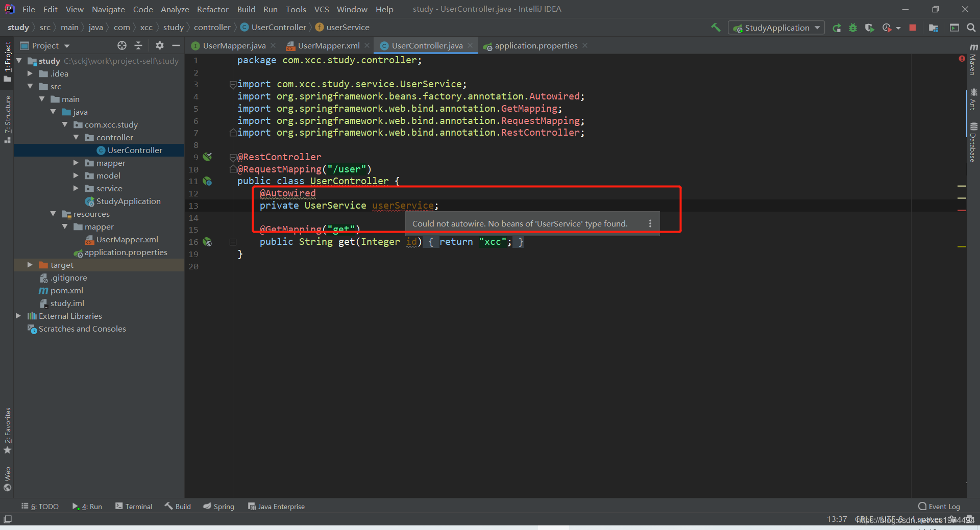Open the Structure side panel
This screenshot has height=530, width=980.
7,119
